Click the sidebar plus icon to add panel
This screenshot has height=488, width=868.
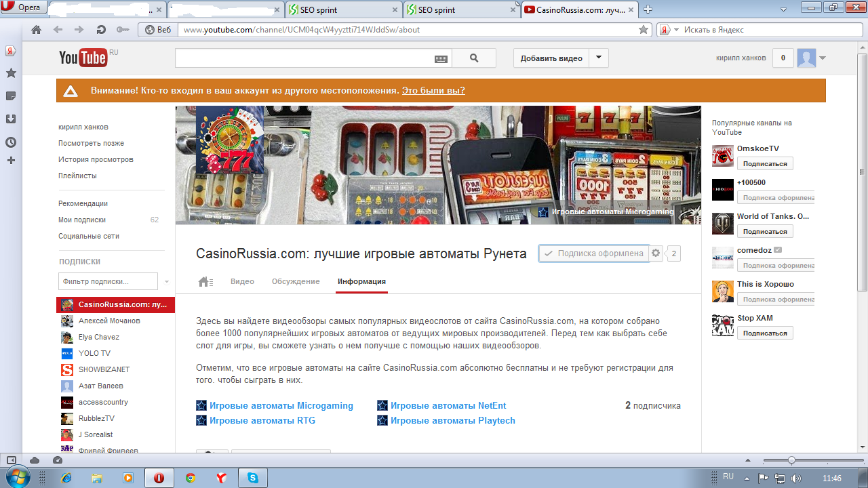[x=11, y=161]
